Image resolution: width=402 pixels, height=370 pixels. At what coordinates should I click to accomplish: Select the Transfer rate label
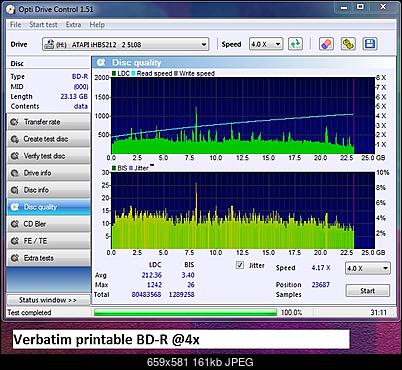(42, 122)
